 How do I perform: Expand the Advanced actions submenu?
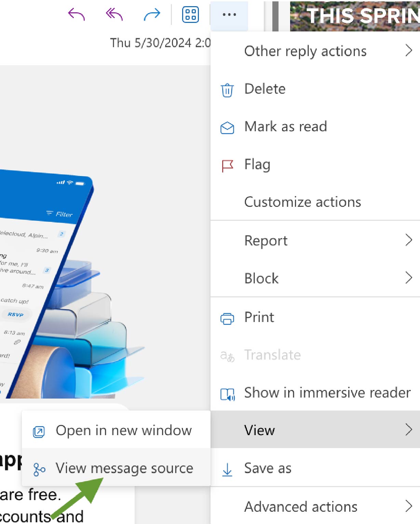pyautogui.click(x=300, y=507)
